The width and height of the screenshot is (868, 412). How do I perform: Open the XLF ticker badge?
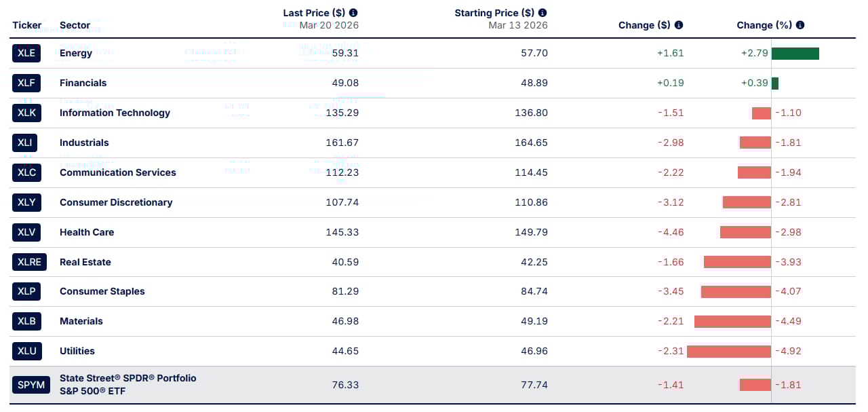(x=26, y=83)
